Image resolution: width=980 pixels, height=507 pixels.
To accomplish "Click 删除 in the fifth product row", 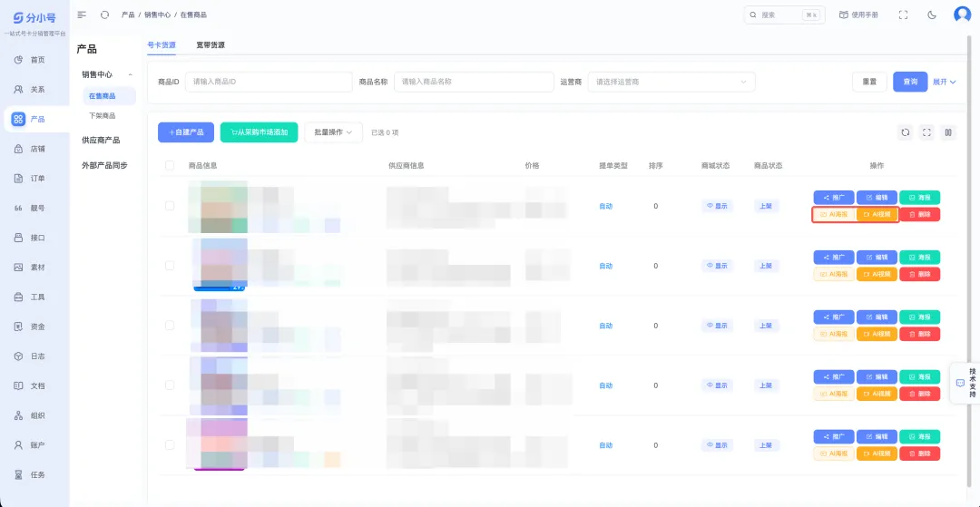I will click(x=920, y=453).
